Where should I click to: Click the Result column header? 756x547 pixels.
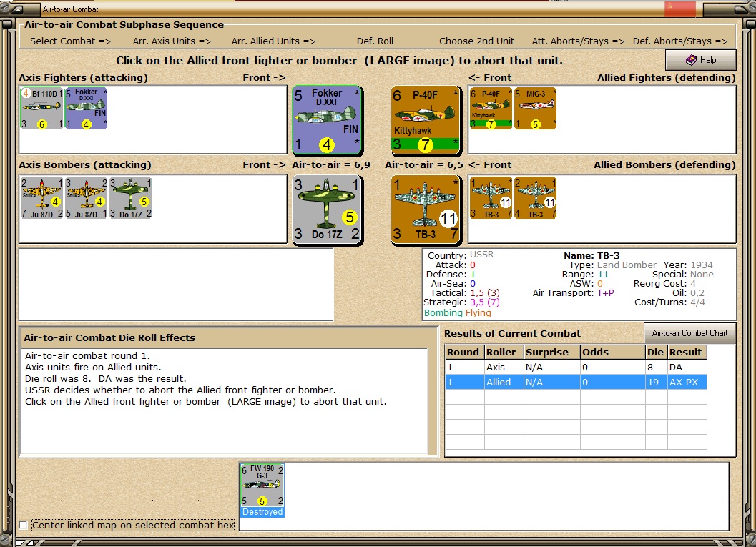(x=687, y=353)
